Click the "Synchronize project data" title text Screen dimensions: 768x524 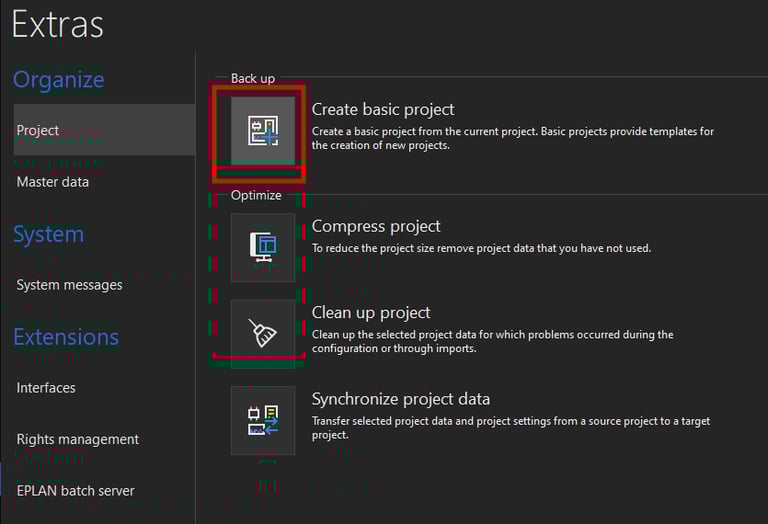click(x=401, y=399)
